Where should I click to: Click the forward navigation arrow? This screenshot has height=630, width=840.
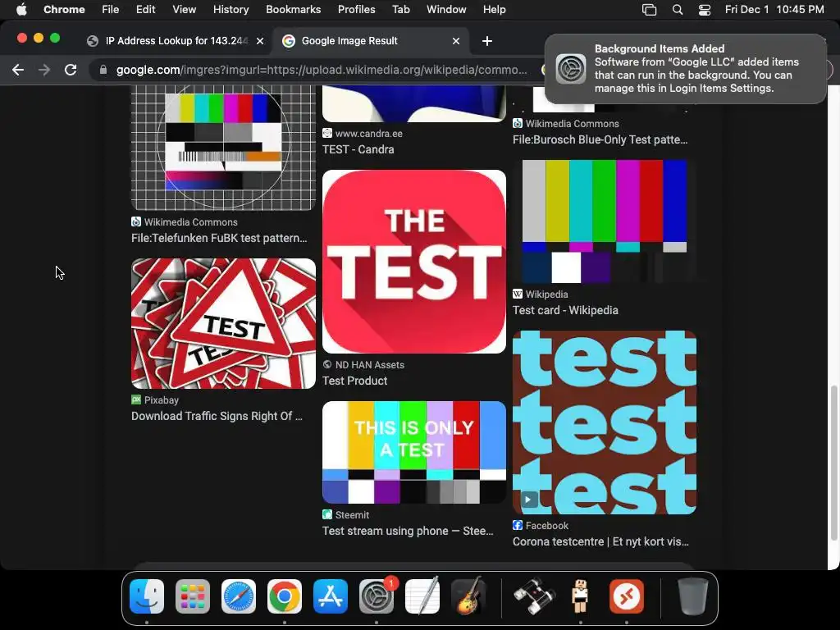(x=44, y=71)
